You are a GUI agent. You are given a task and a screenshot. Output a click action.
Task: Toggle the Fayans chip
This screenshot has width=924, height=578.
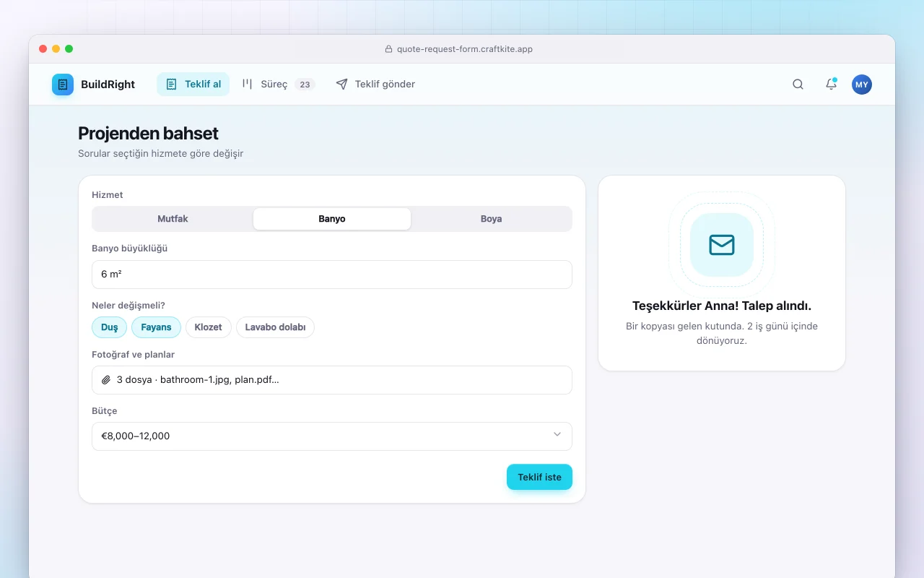156,327
